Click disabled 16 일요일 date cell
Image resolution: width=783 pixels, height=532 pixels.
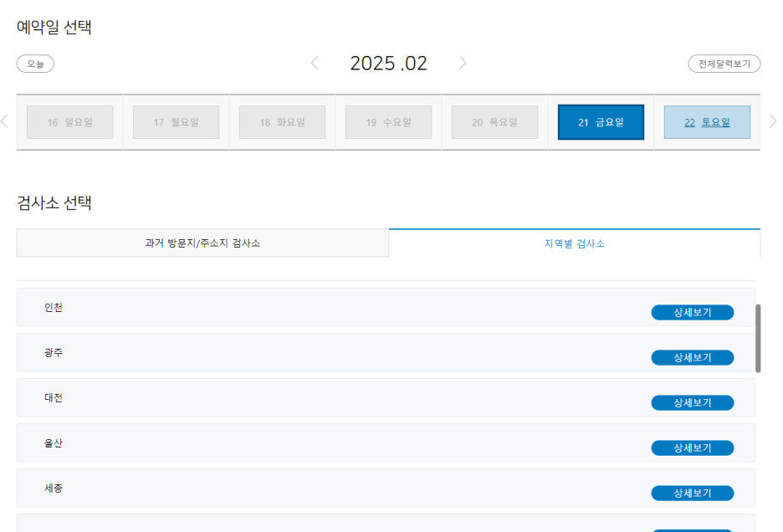click(x=70, y=122)
